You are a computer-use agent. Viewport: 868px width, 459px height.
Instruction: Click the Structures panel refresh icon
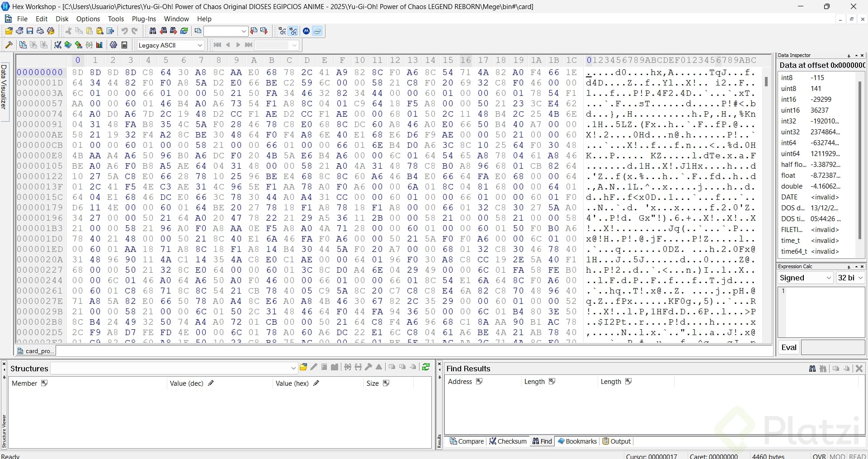tap(426, 367)
